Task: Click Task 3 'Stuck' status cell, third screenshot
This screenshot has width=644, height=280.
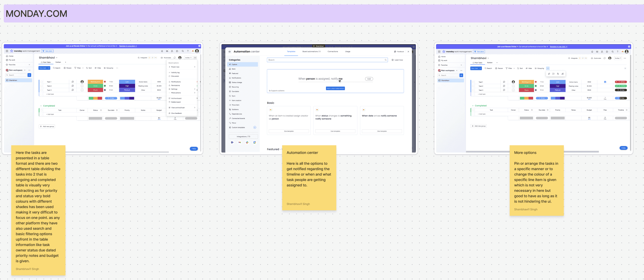Action: [526, 90]
